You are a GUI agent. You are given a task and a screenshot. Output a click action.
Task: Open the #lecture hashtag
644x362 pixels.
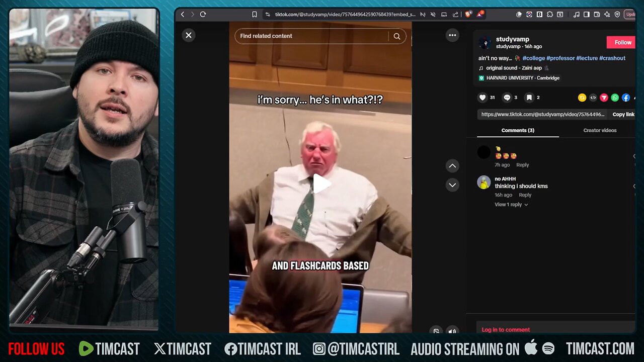[x=587, y=58]
